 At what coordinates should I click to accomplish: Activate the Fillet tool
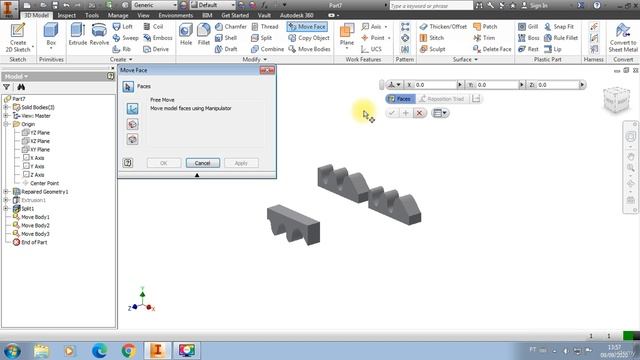click(x=204, y=35)
